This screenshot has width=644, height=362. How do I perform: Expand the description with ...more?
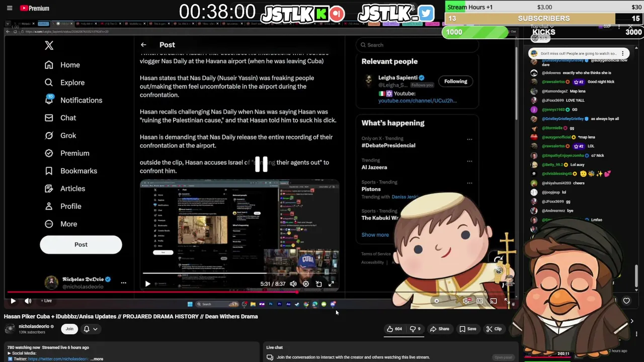[98, 359]
